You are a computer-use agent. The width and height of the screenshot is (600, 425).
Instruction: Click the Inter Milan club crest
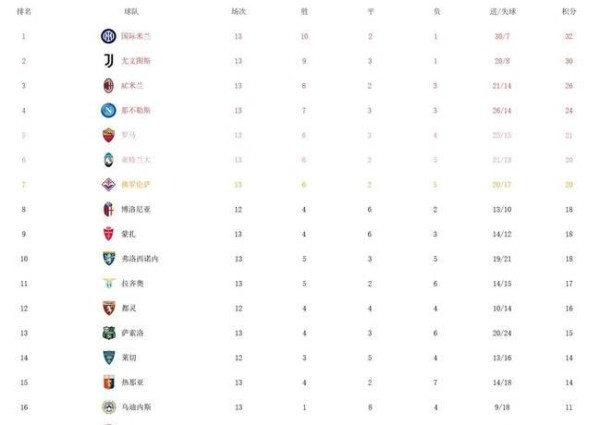click(108, 36)
